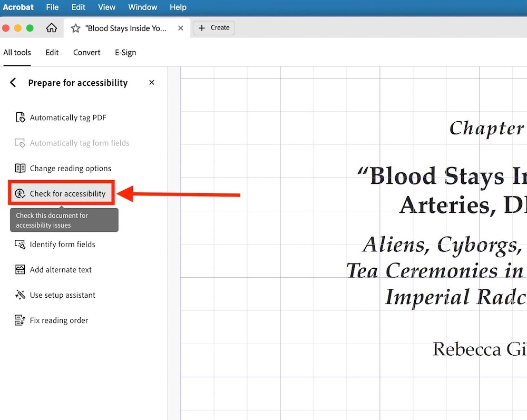Click the plus icon in Create button

pos(202,28)
